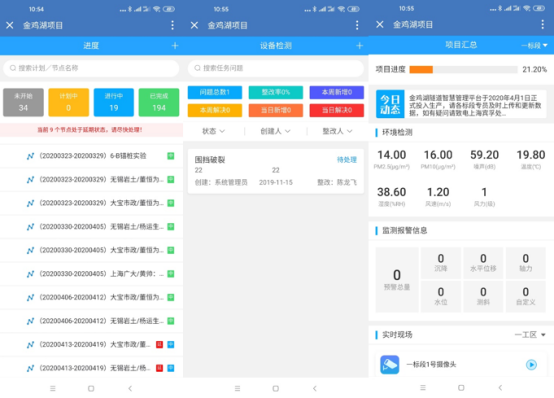The width and height of the screenshot is (554, 398).
Task: Close the 设备检测 screen with X
Action: coord(194,25)
